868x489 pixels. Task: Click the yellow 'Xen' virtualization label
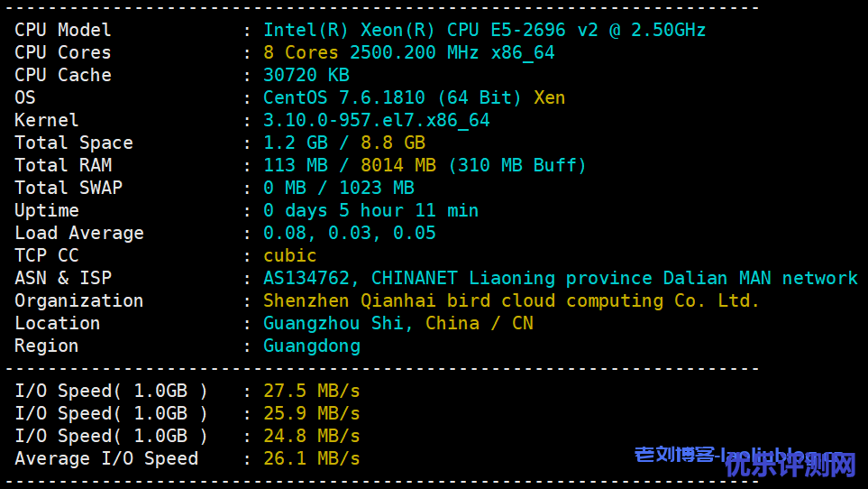[x=549, y=97]
